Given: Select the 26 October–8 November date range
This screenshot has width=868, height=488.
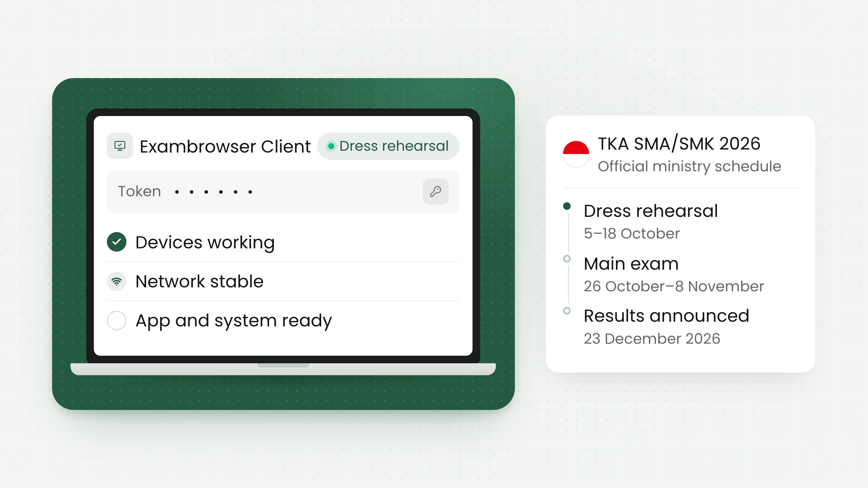Looking at the screenshot, I should 673,286.
